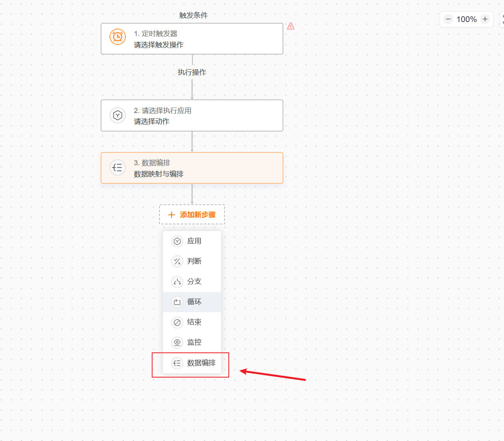Select the 监控 eye icon in menu
Image resolution: width=504 pixels, height=441 pixels.
(177, 342)
